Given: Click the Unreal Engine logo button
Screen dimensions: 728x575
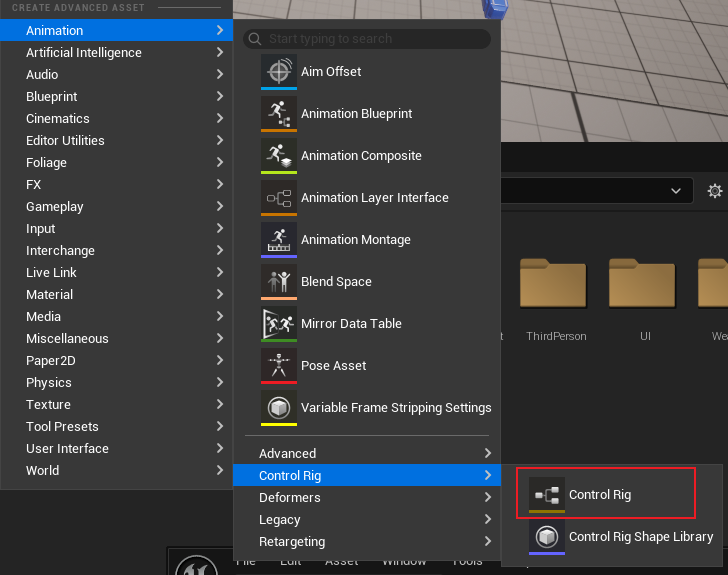Looking at the screenshot, I should [x=196, y=565].
